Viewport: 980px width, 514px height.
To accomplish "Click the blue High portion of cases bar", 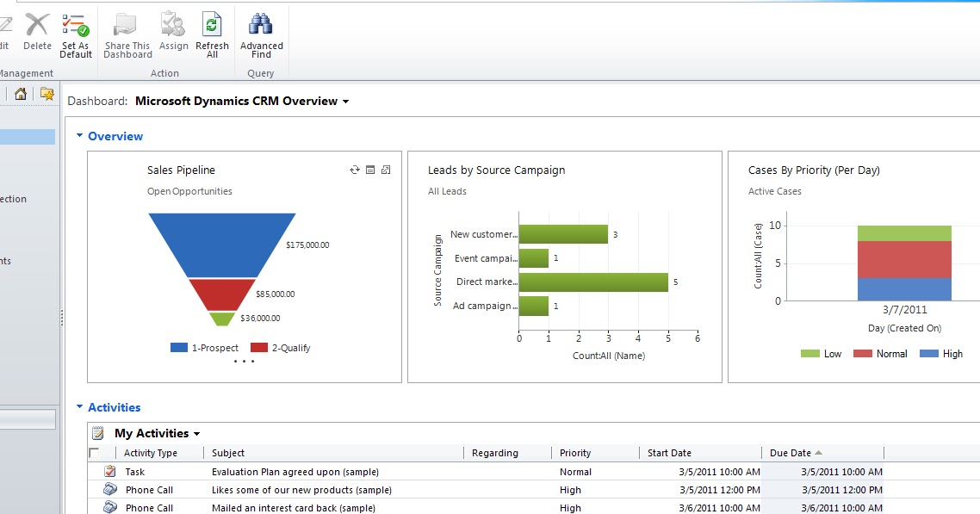I will [x=904, y=289].
